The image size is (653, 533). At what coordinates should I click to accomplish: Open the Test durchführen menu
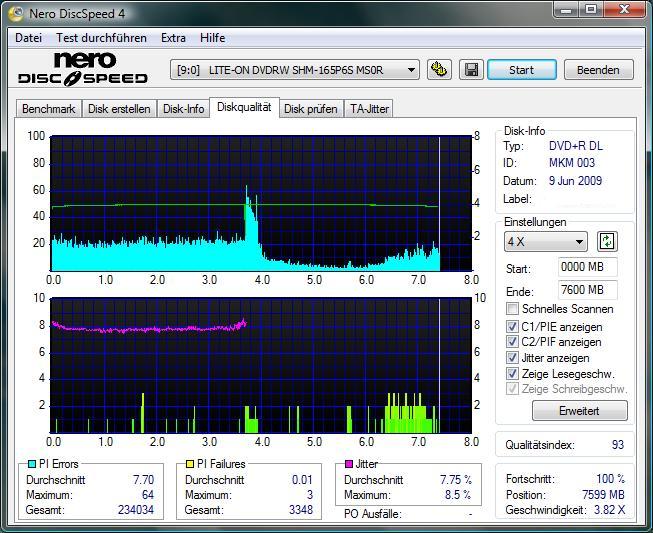[x=101, y=37]
